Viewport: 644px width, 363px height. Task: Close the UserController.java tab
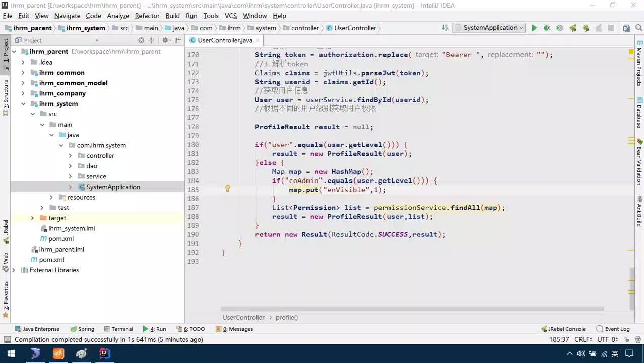(257, 40)
